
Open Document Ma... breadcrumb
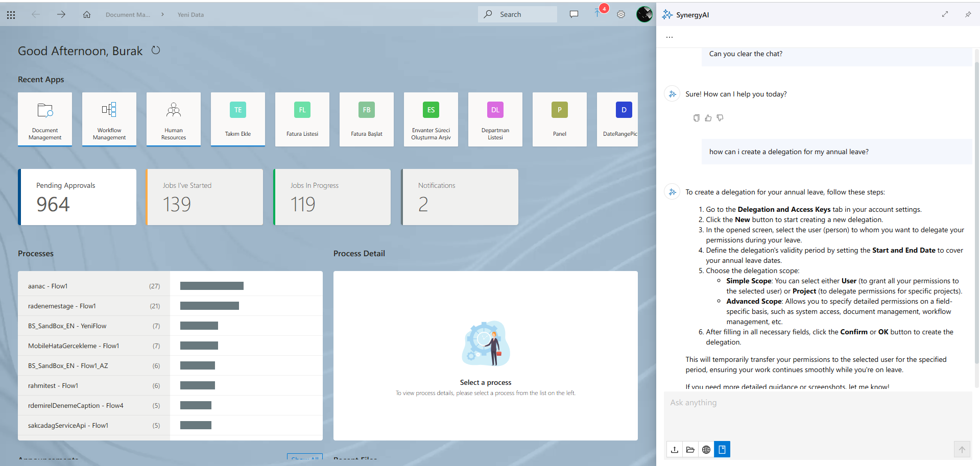tap(128, 15)
